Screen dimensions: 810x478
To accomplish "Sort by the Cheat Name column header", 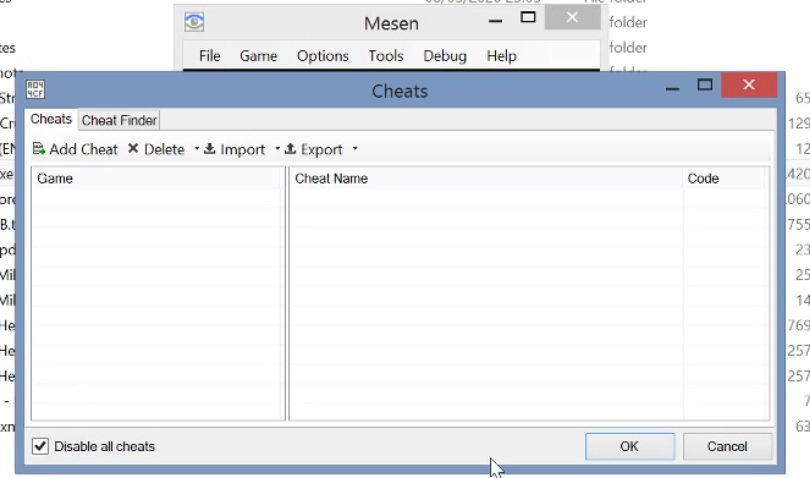I will (486, 178).
